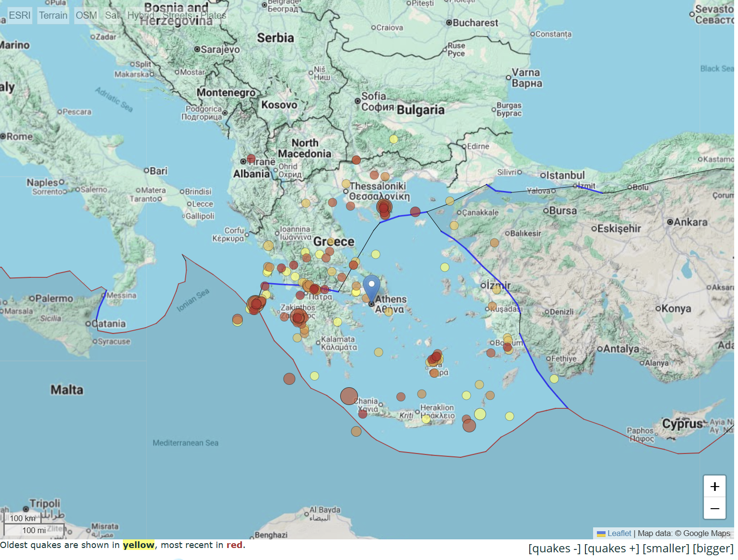The width and height of the screenshot is (738, 560).
Task: Open the Leaflet attribution link
Action: (x=619, y=533)
